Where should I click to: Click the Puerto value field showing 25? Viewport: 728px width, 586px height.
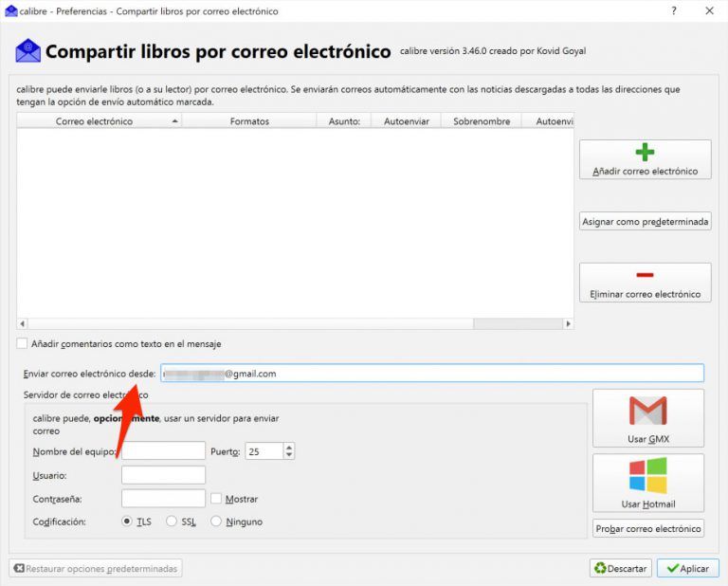click(x=264, y=450)
